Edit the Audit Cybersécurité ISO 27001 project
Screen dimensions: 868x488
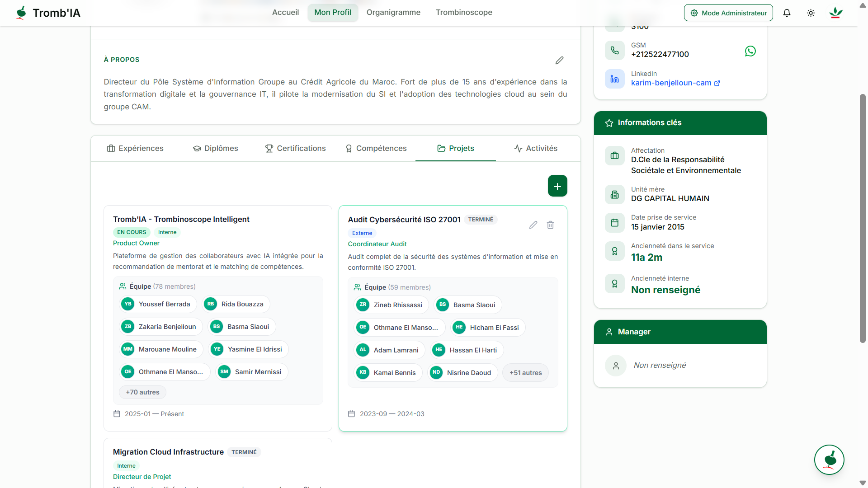coord(533,225)
